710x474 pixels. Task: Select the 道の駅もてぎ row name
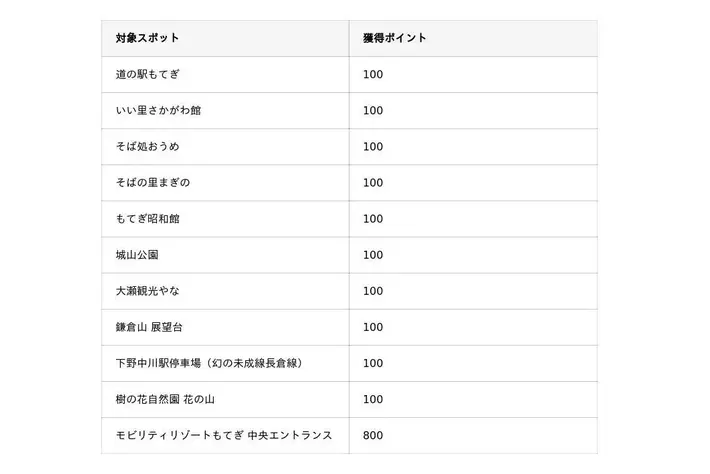tap(148, 74)
